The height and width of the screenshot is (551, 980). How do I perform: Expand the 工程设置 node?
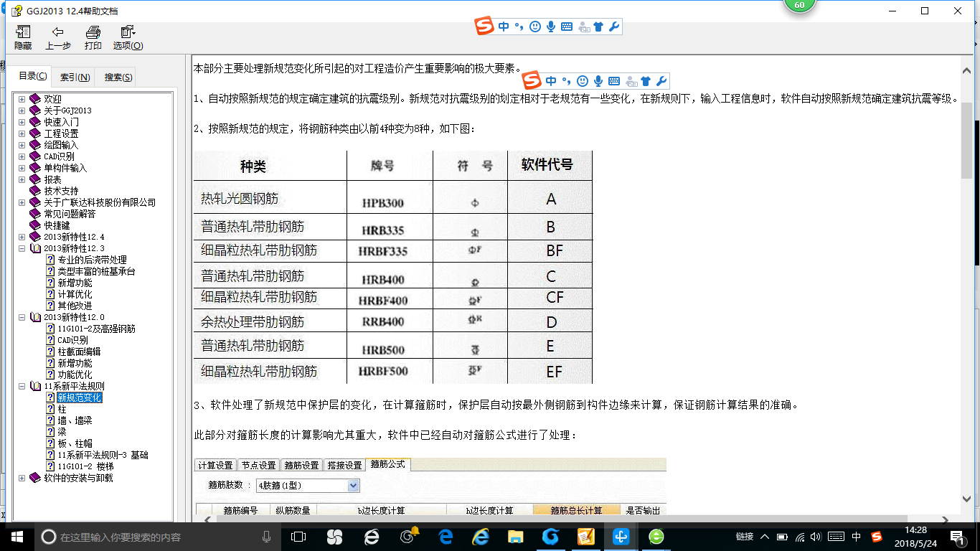(x=22, y=133)
